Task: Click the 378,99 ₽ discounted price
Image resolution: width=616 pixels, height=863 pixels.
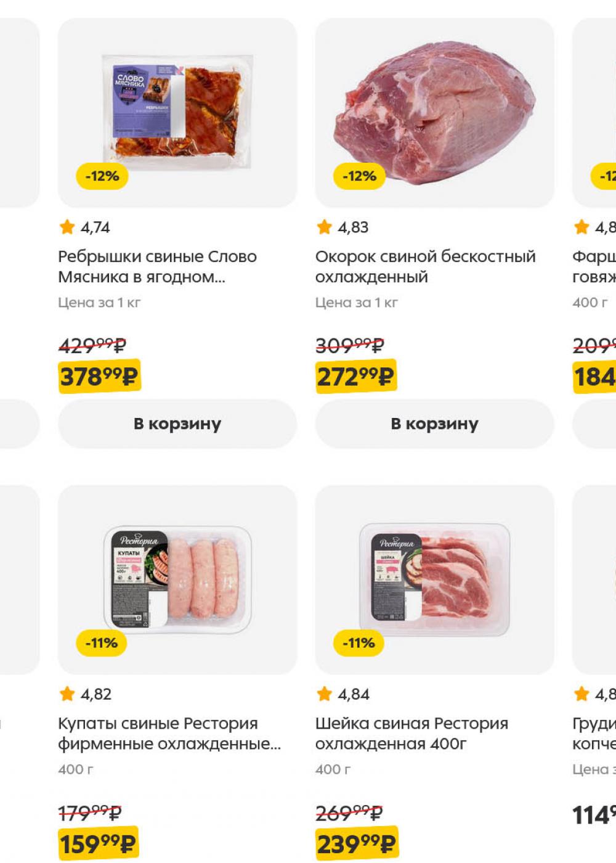Action: pos(100,376)
